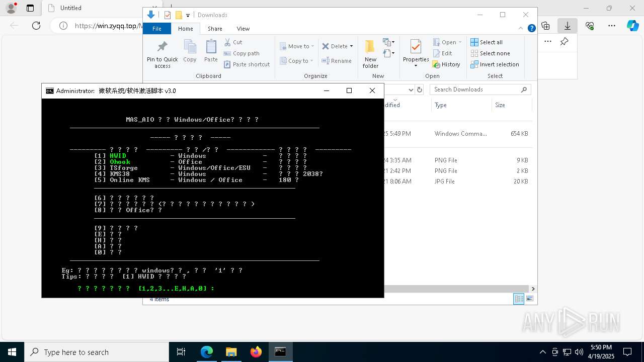Open the address bar history dropdown
The width and height of the screenshot is (644, 362).
click(411, 89)
